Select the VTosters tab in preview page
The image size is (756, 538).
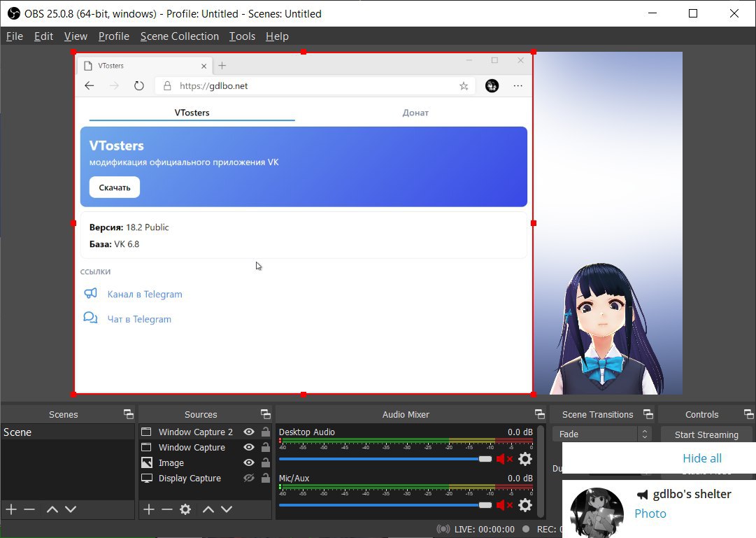click(192, 113)
